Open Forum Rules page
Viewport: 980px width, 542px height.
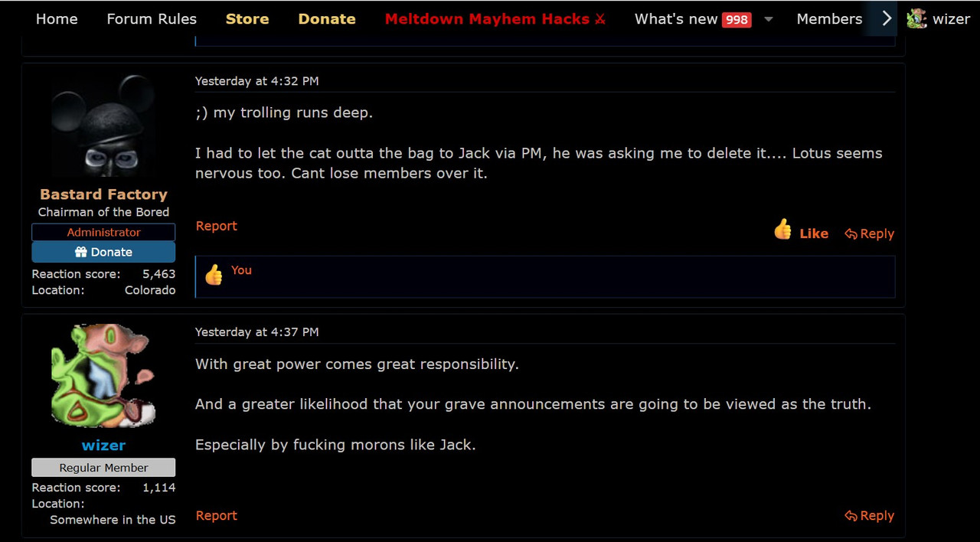click(x=152, y=19)
